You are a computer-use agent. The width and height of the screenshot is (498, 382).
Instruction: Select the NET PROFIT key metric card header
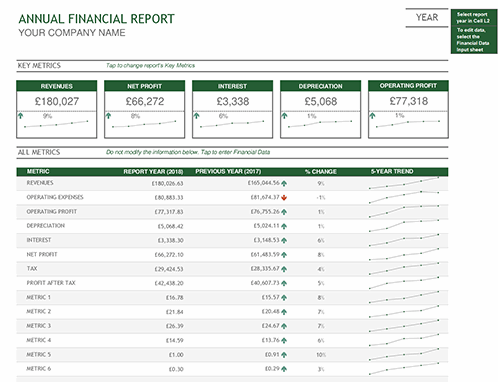click(144, 86)
